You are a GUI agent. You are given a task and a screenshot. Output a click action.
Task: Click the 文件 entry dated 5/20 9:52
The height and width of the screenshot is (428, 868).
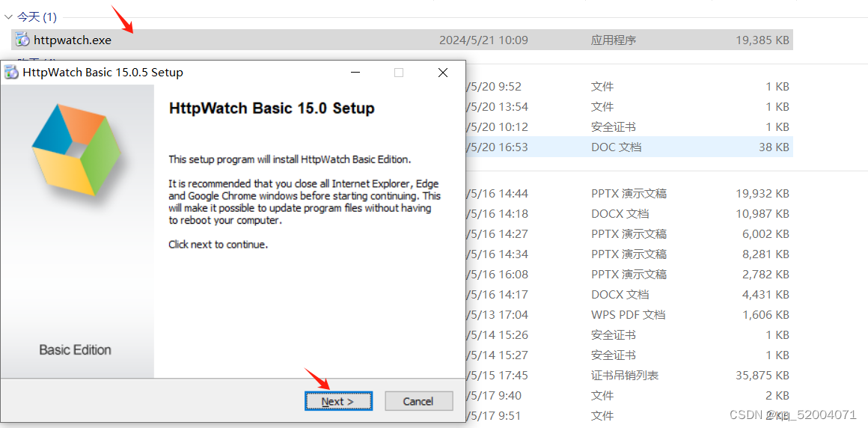(602, 86)
